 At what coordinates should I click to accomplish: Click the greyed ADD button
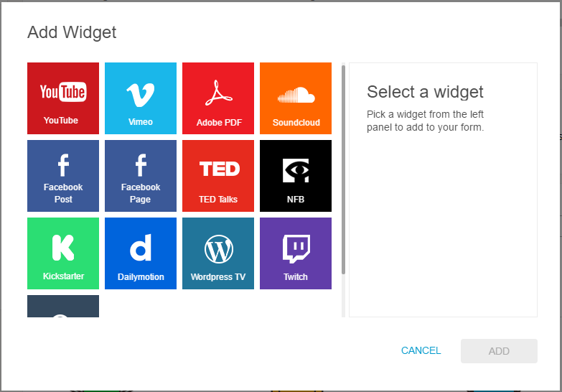click(499, 351)
